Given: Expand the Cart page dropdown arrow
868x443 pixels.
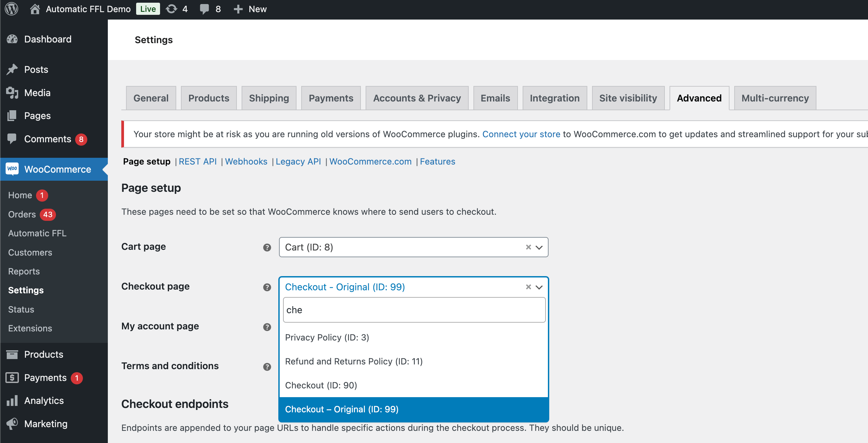Looking at the screenshot, I should (539, 247).
